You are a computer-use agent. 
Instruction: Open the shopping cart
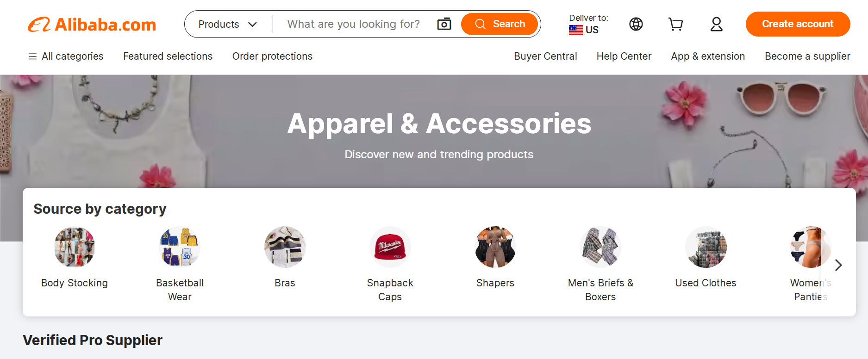pos(675,24)
